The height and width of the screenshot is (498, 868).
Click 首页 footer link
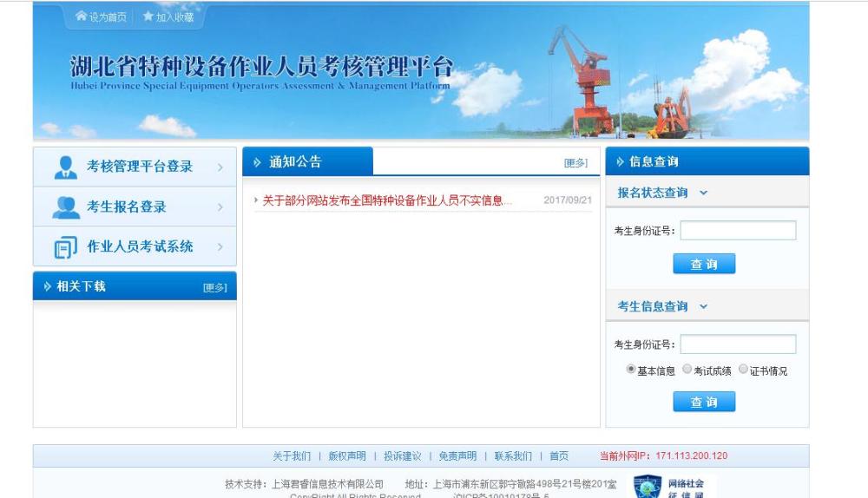[559, 456]
